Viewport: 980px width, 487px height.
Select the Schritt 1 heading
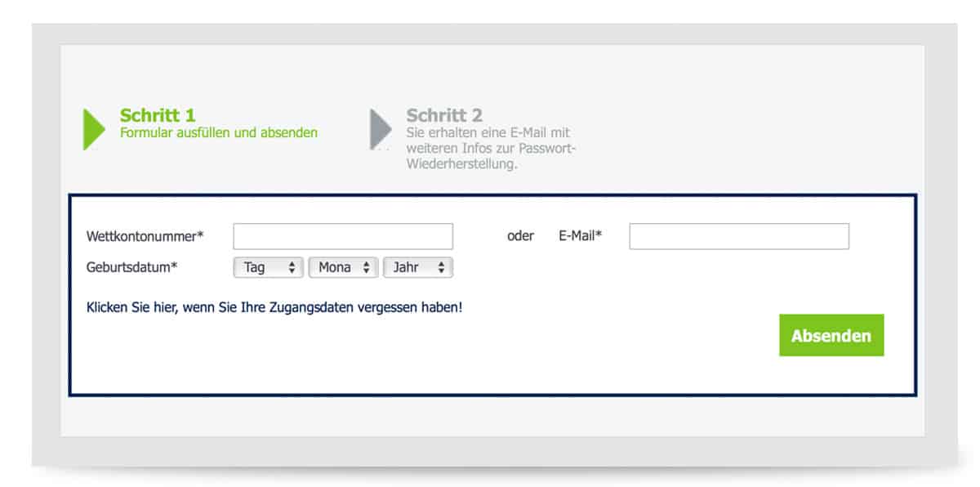click(158, 115)
